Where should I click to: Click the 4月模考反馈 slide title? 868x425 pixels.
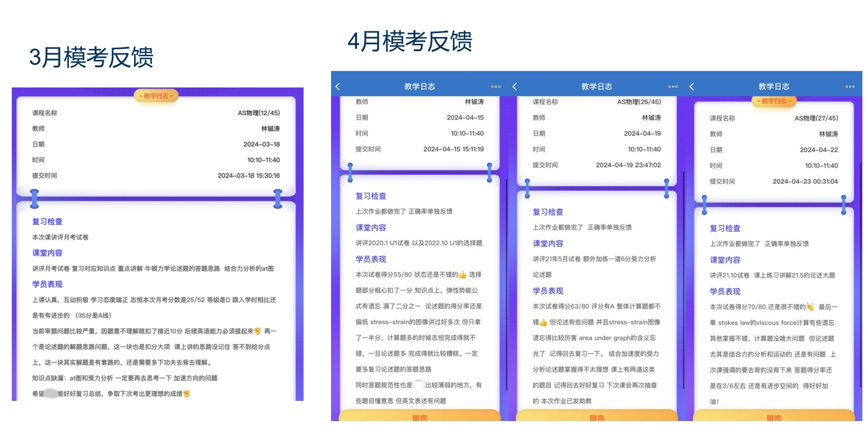click(410, 41)
